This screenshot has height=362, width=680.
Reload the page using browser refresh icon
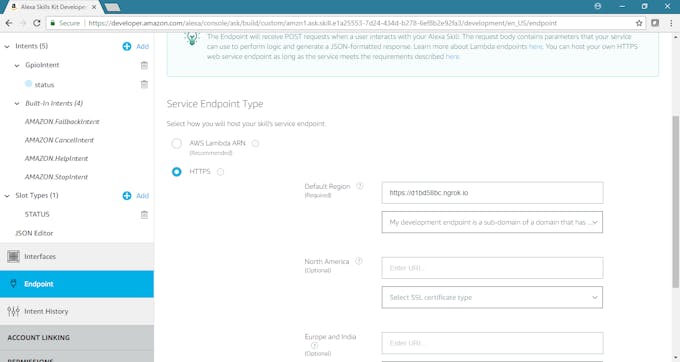click(x=37, y=23)
